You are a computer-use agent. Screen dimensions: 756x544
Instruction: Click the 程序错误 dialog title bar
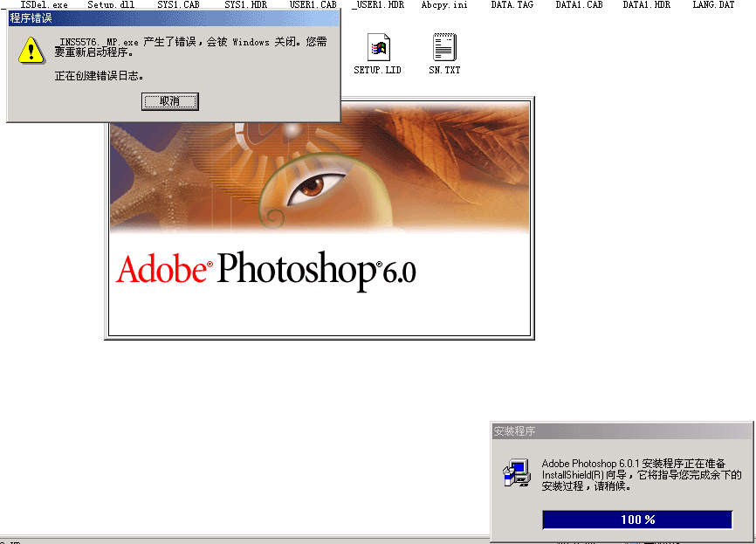174,18
